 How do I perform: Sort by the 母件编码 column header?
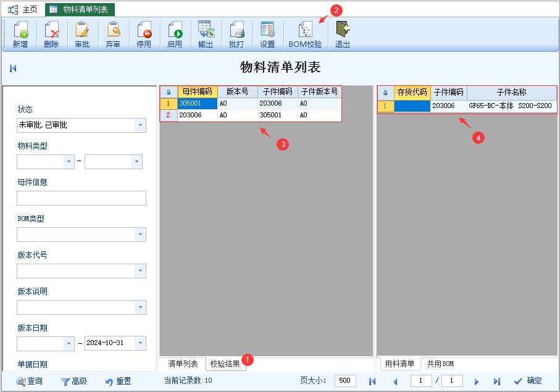pyautogui.click(x=198, y=92)
